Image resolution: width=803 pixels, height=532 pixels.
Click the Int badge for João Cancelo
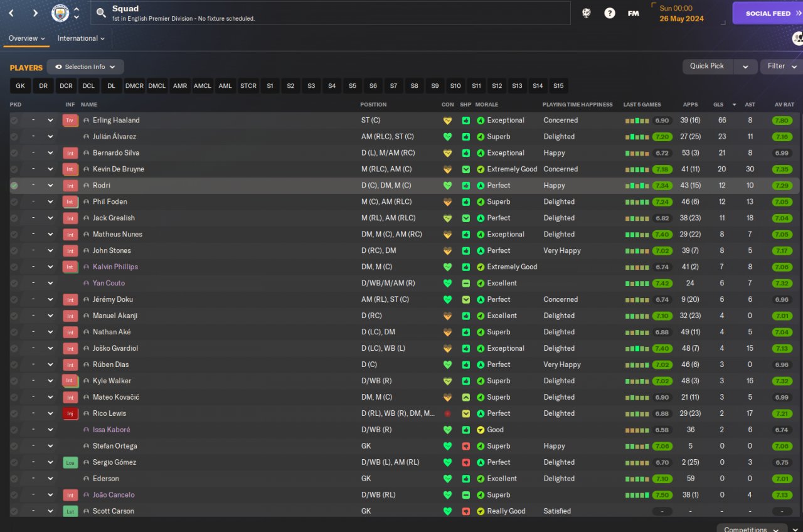point(70,496)
